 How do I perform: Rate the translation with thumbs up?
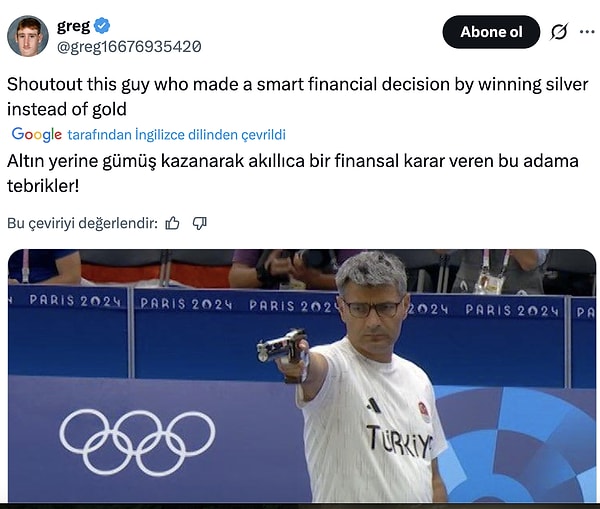pyautogui.click(x=172, y=223)
